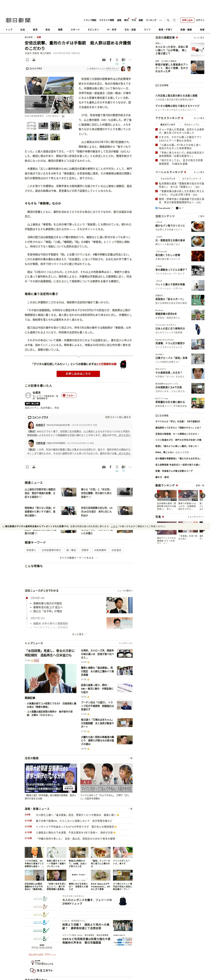
Task: Expand すべての関連キーワードをみる
Action: (x=79, y=558)
